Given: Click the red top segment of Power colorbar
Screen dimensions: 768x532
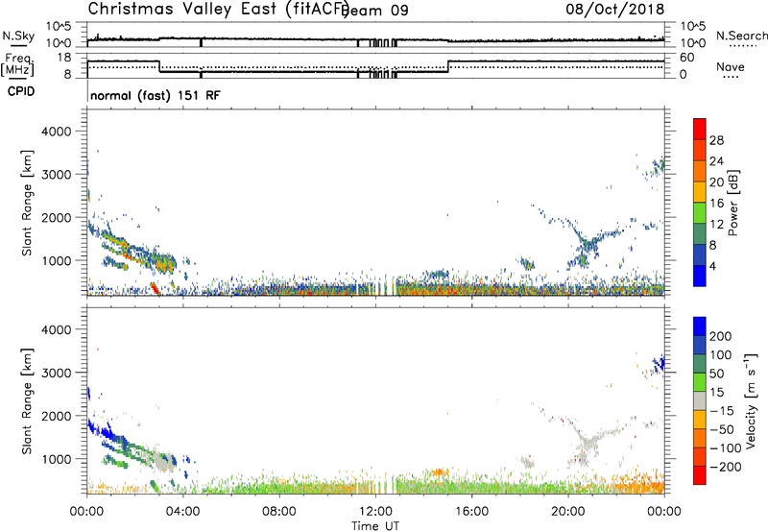Looking at the screenshot, I should click(x=700, y=129).
